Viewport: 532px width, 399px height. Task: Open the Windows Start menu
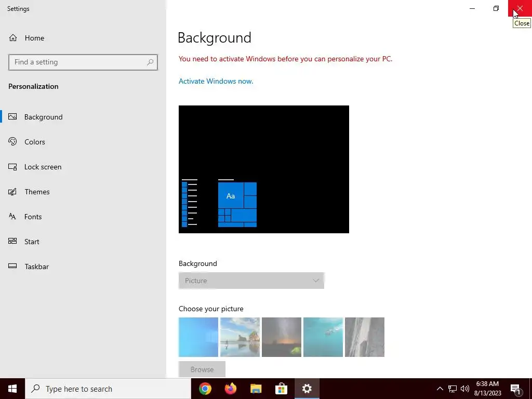click(12, 389)
